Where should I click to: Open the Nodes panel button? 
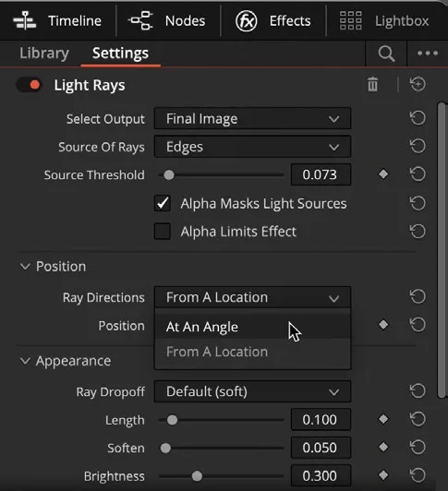[x=167, y=21]
